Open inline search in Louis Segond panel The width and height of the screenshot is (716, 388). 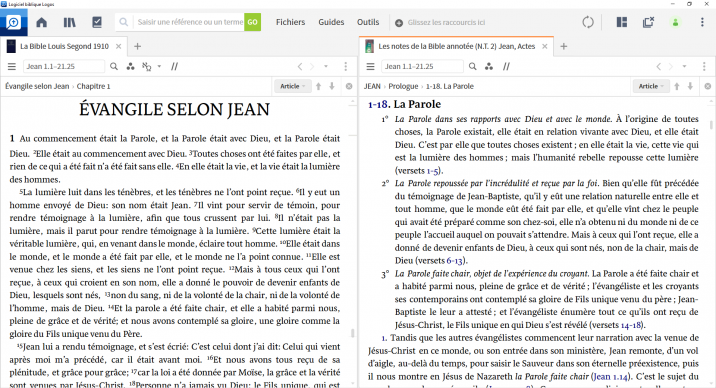tap(114, 67)
